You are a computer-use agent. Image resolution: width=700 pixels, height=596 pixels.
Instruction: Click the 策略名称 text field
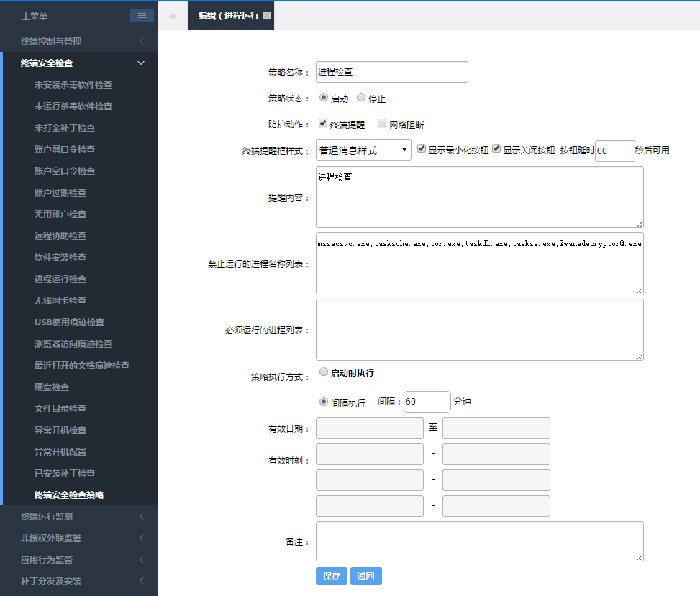tap(392, 72)
